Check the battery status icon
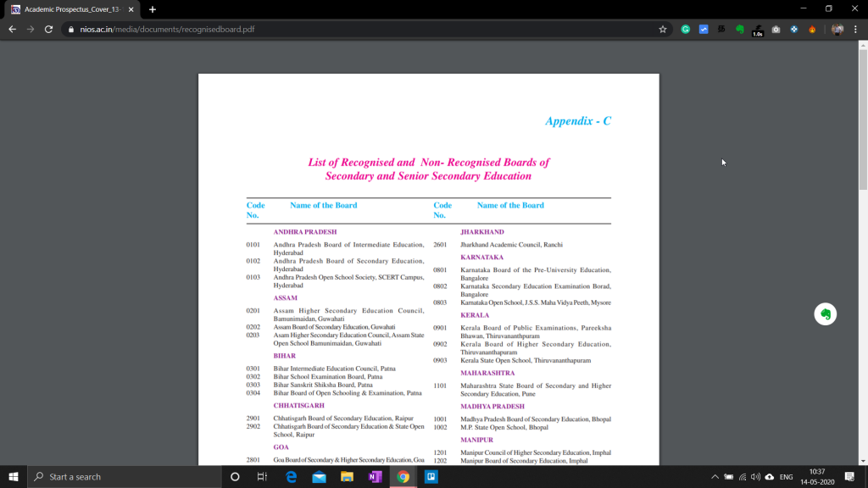This screenshot has width=868, height=488. [728, 476]
